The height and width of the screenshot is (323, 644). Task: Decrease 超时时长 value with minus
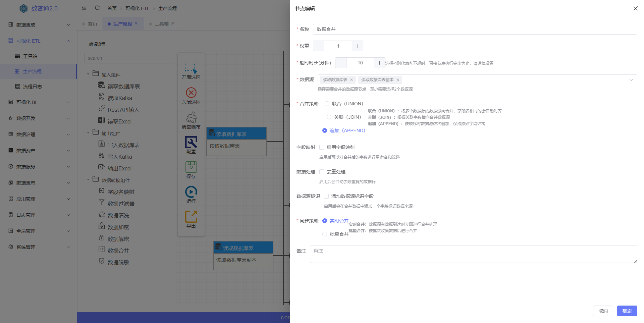tap(340, 63)
